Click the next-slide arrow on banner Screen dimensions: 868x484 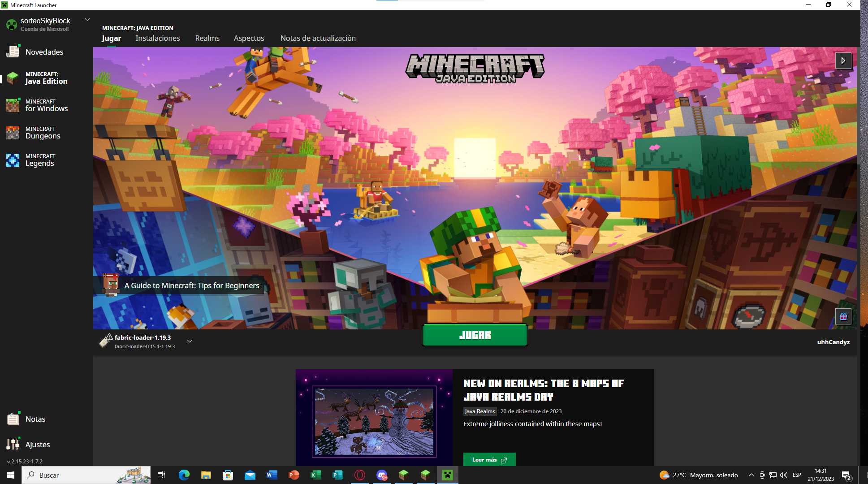click(x=843, y=60)
